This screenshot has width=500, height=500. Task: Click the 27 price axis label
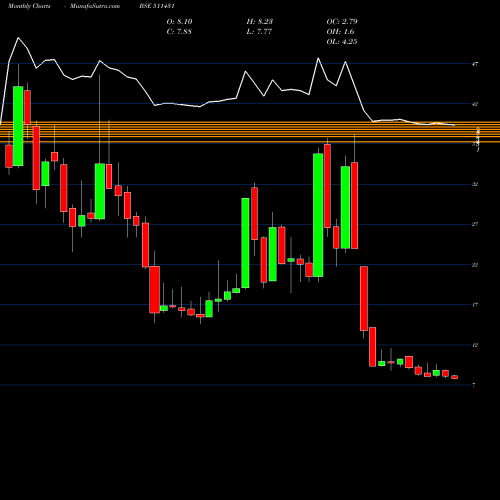(x=475, y=224)
